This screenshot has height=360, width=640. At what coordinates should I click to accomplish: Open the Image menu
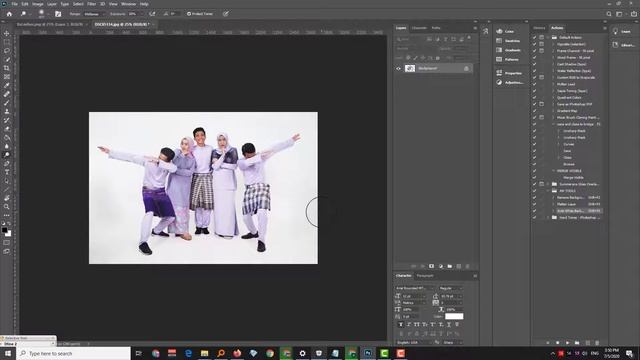point(38,4)
